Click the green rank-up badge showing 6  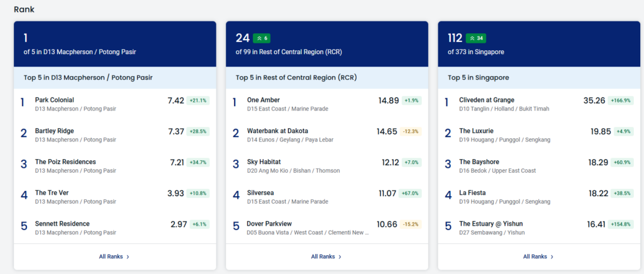click(262, 38)
